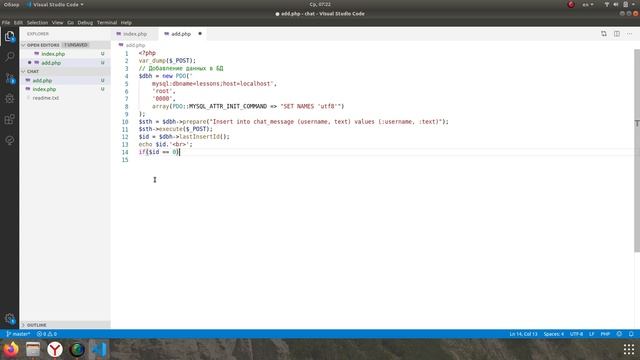Open the Extensions view in activity bar
Screen dimensions: 640x360
[x=10, y=119]
